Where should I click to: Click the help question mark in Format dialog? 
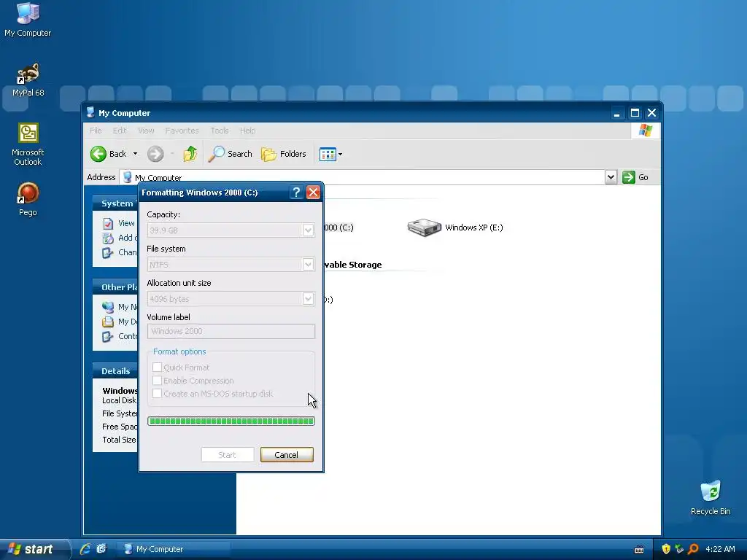pyautogui.click(x=296, y=192)
